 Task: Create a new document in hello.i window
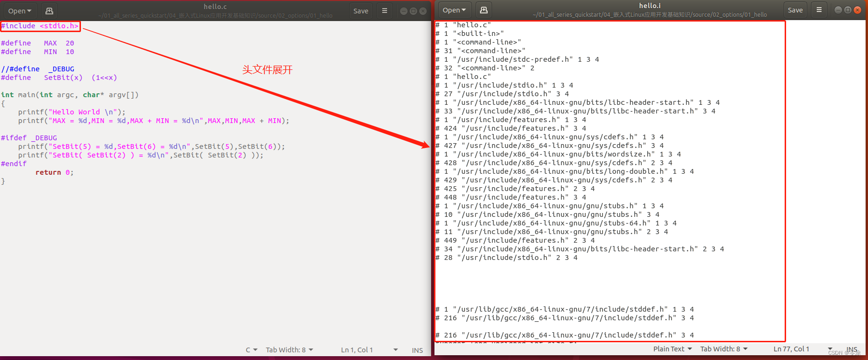[484, 10]
